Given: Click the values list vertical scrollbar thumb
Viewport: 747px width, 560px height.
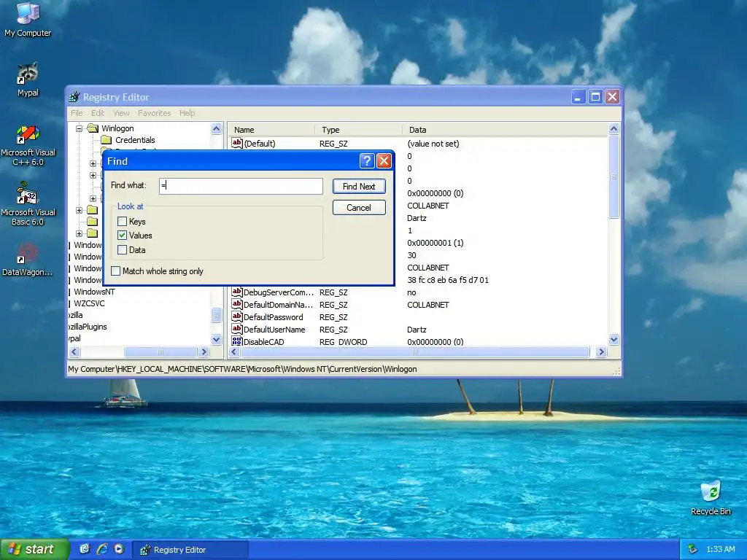Looking at the screenshot, I should point(614,176).
